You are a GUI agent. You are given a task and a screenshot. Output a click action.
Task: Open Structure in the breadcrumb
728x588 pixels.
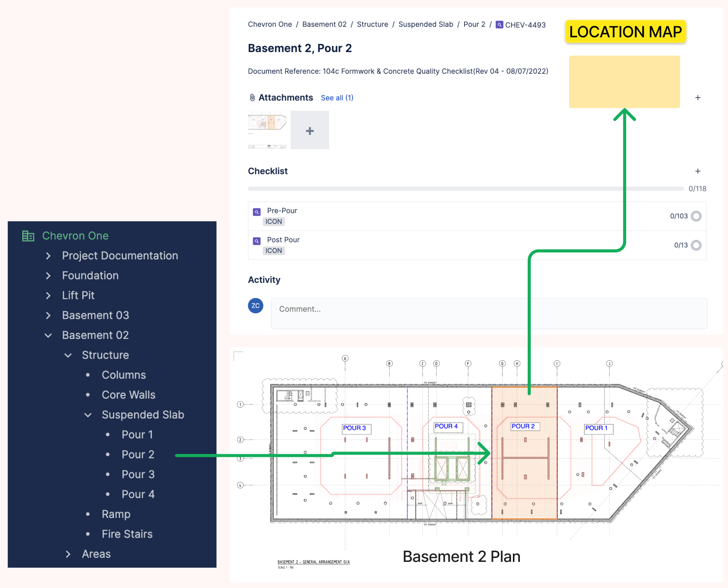[373, 24]
